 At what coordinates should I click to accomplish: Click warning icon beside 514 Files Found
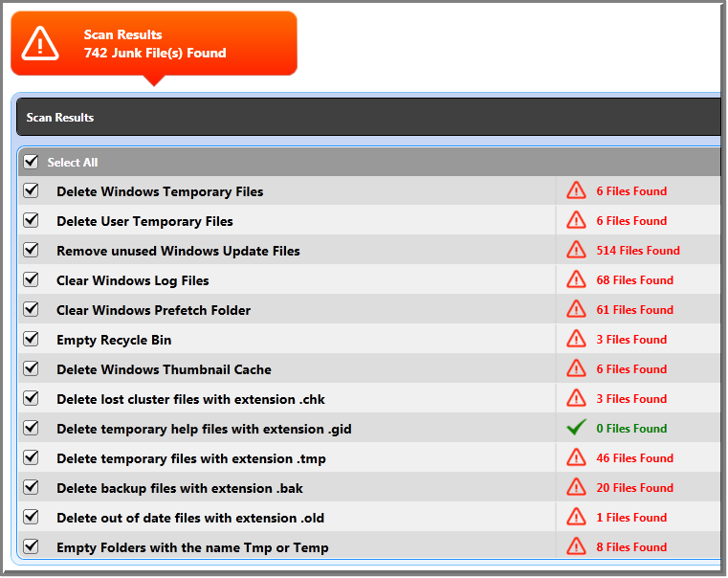[x=576, y=250]
